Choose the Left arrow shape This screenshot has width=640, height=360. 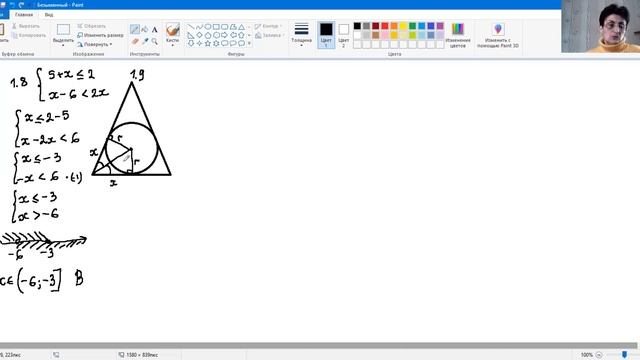[233, 35]
